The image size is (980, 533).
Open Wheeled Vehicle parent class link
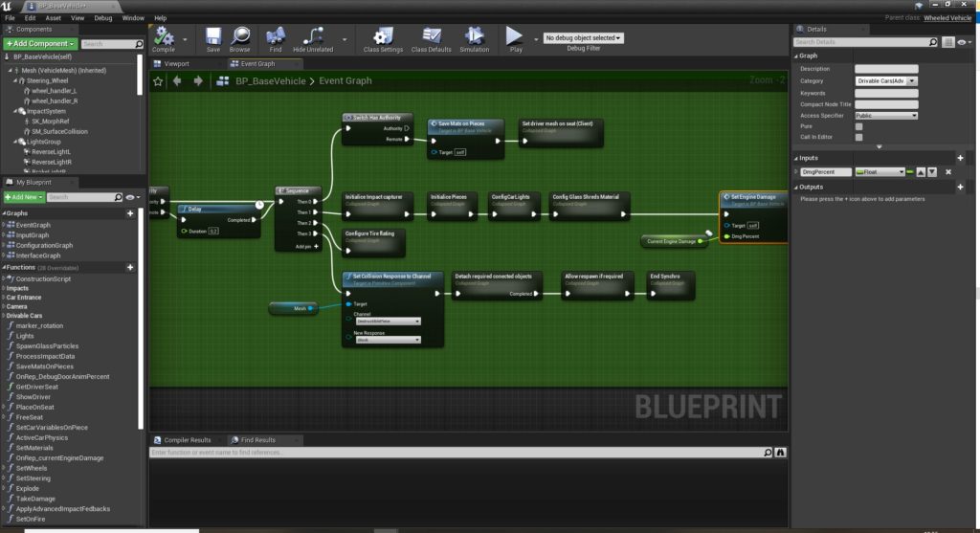pyautogui.click(x=947, y=18)
